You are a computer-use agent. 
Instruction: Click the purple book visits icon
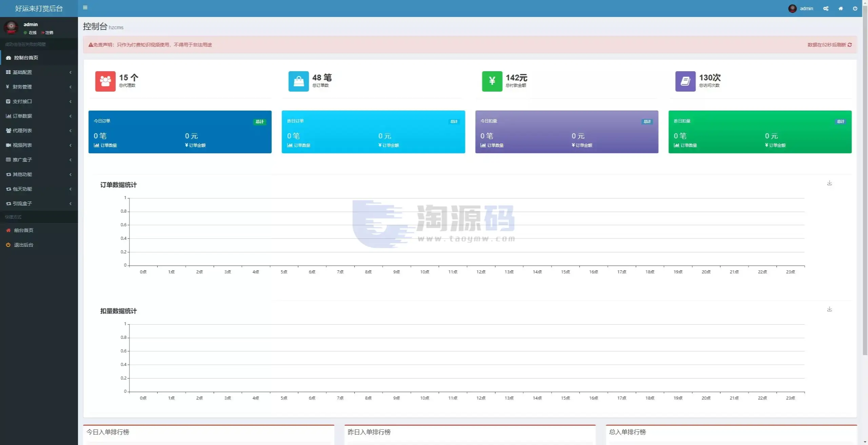(685, 81)
